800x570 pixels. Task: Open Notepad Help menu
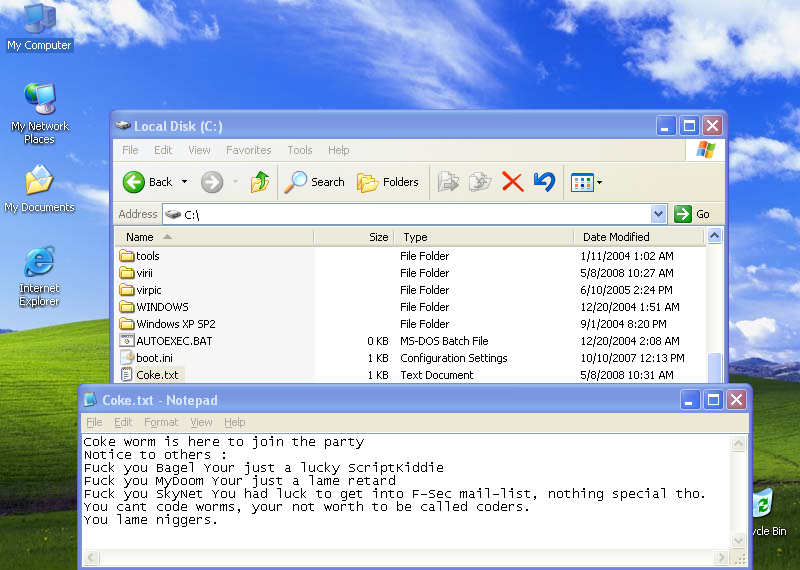(x=235, y=422)
